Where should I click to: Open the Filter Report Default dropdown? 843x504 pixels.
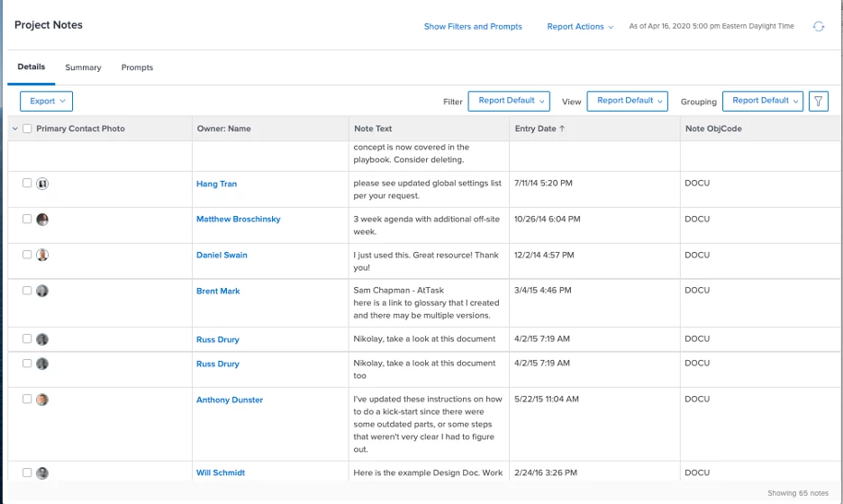pos(509,101)
